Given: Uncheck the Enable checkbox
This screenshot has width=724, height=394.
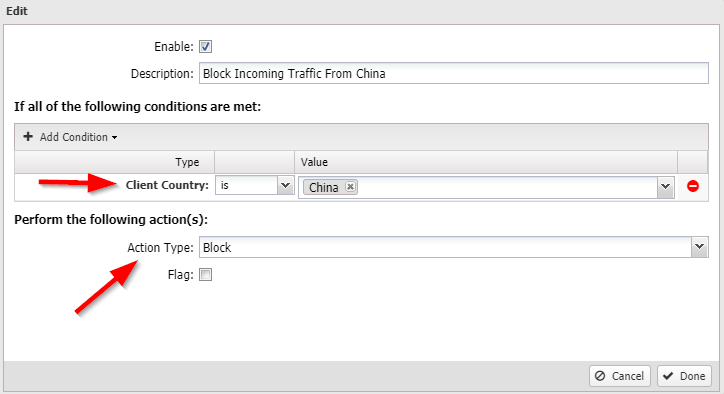Looking at the screenshot, I should coord(205,47).
